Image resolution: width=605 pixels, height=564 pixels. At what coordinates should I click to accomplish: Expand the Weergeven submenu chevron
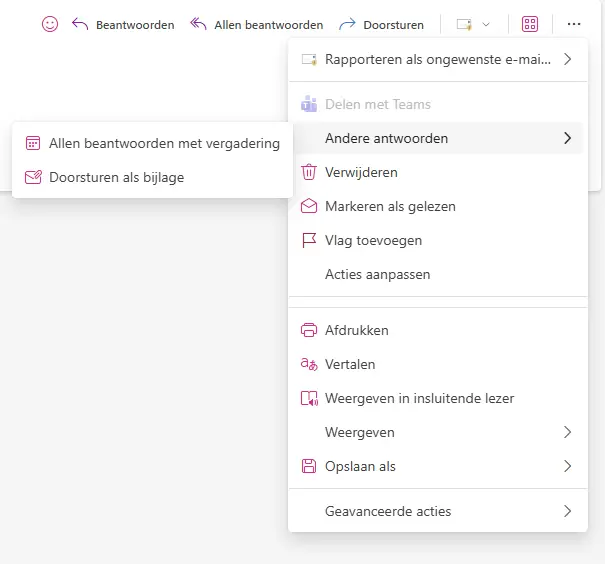[567, 432]
